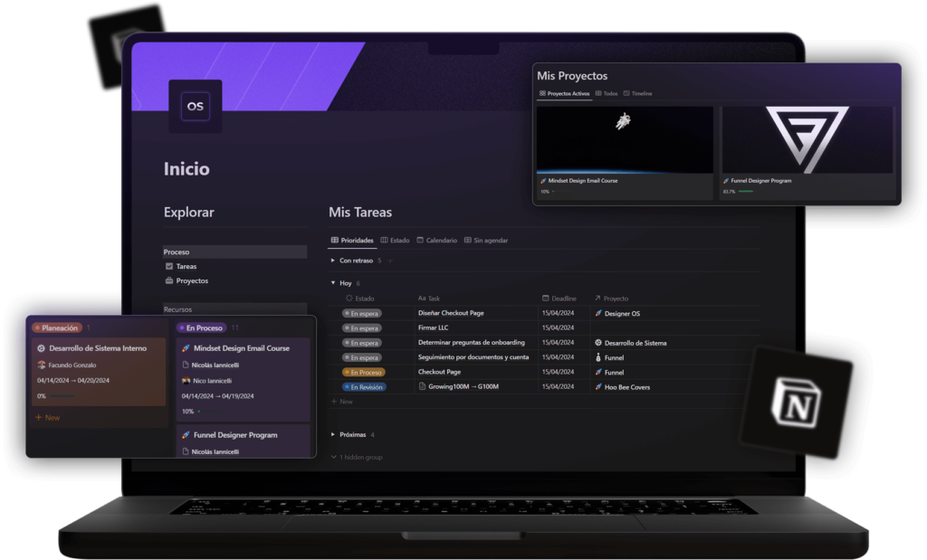Click the Seguimiento por documentos y cuenta task

(x=473, y=357)
